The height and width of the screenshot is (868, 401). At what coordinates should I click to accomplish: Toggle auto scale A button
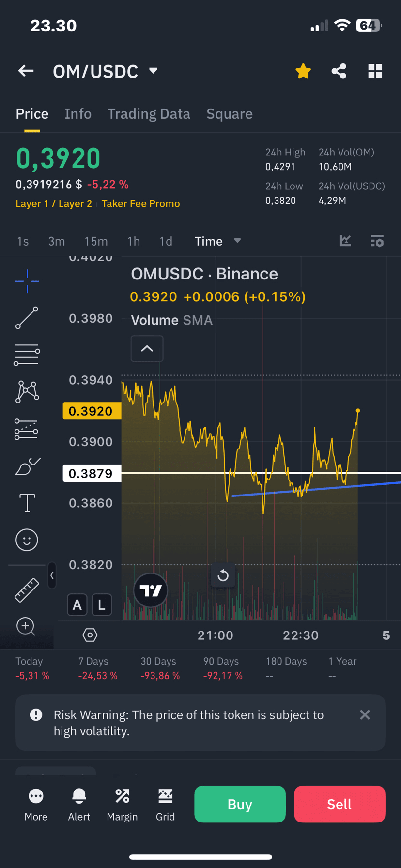tap(77, 604)
